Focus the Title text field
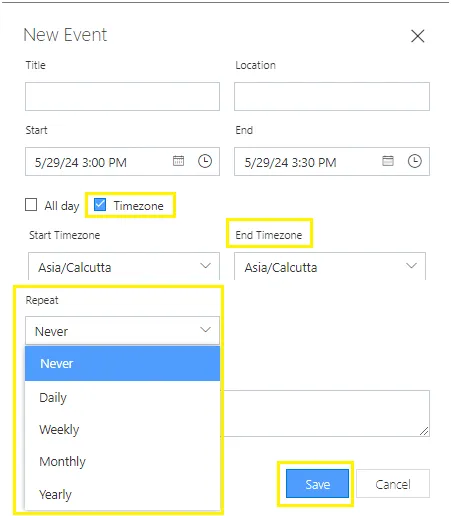 point(122,96)
